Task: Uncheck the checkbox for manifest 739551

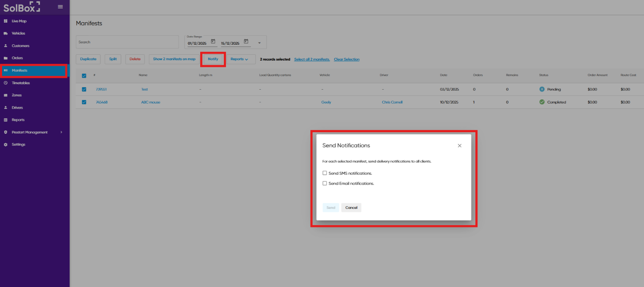Action: pos(84,89)
